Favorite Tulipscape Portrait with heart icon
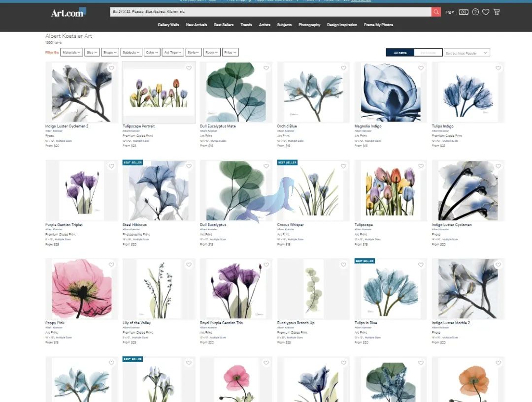 (x=189, y=68)
